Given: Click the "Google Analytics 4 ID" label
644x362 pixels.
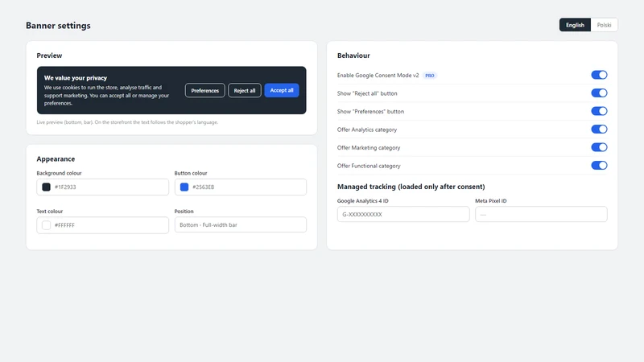Looking at the screenshot, I should pos(363,201).
